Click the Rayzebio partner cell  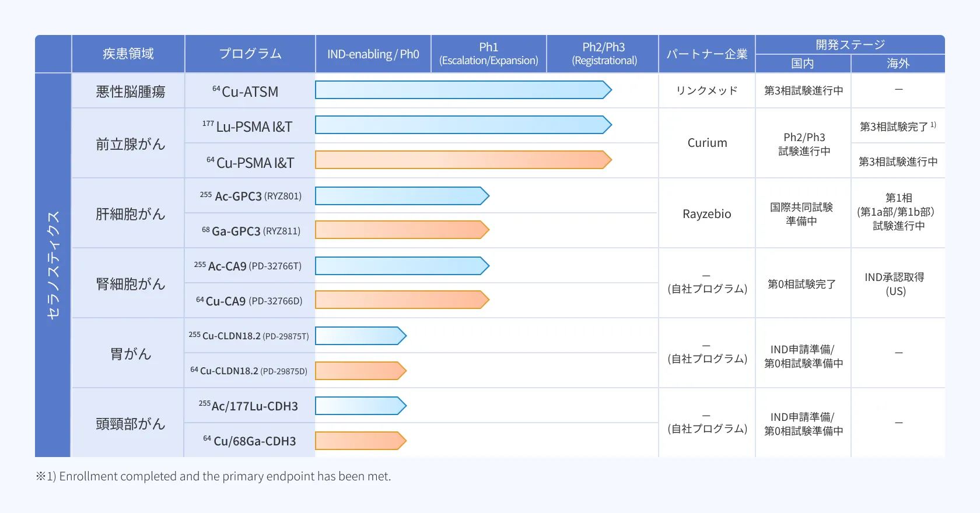click(x=707, y=214)
